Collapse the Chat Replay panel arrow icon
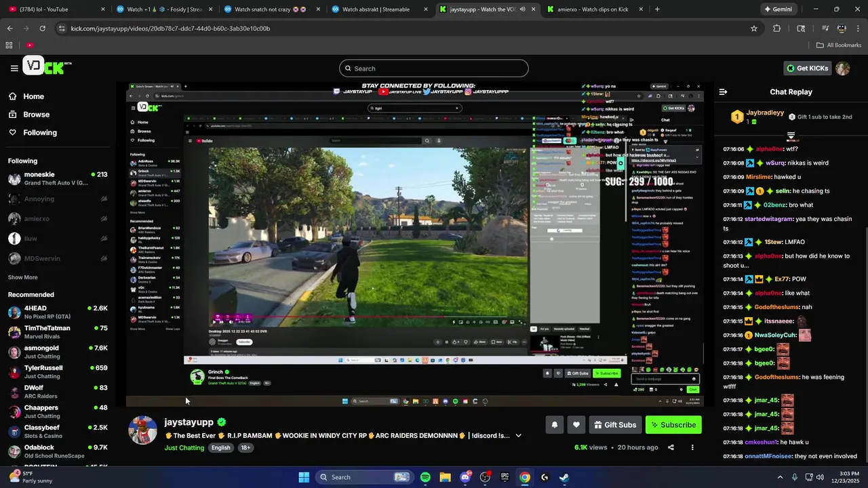 click(723, 91)
